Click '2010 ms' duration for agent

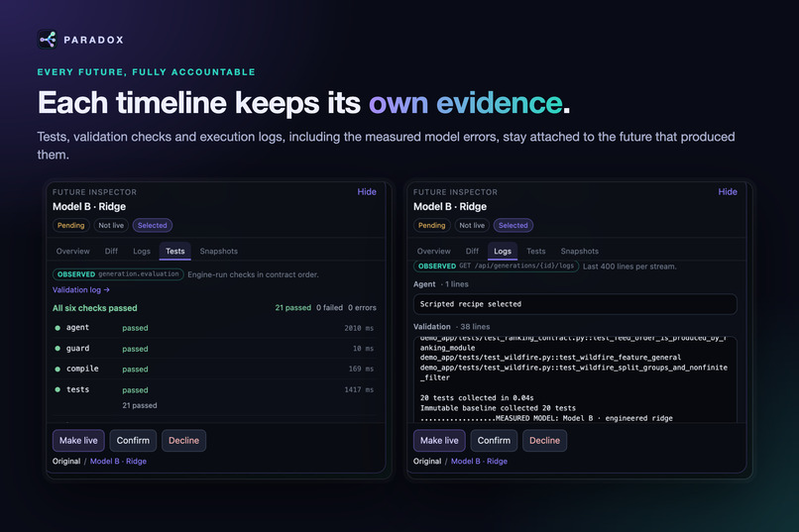pos(359,328)
